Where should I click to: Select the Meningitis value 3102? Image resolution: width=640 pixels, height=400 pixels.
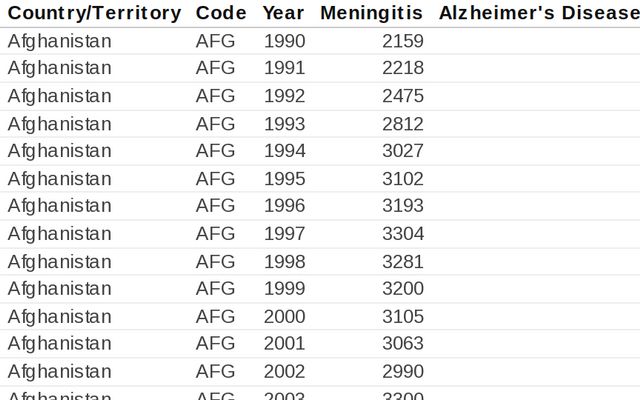tap(403, 179)
